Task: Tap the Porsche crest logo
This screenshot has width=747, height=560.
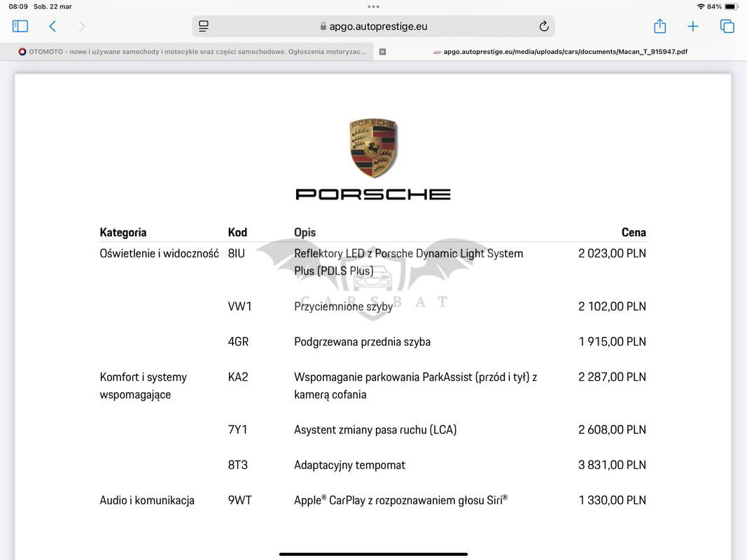Action: pos(373,148)
